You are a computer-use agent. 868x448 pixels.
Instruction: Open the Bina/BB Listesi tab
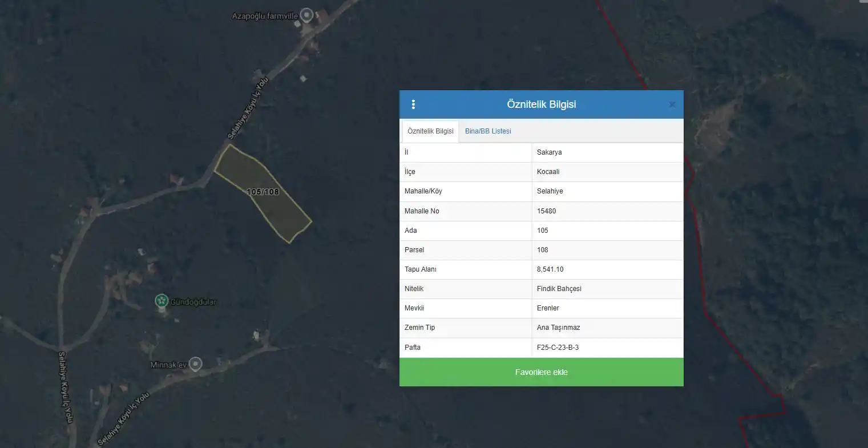tap(488, 131)
